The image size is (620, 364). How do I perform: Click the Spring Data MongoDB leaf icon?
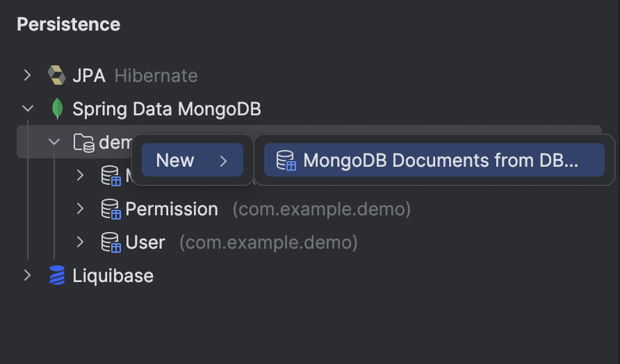[56, 108]
